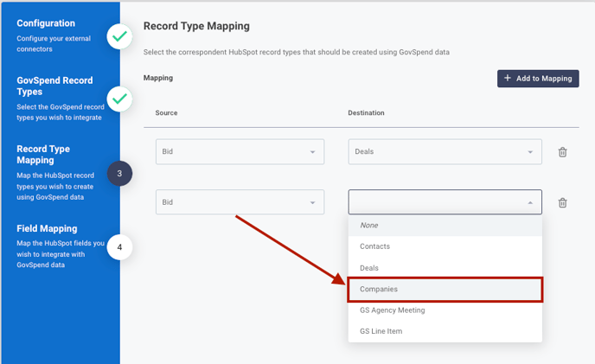Select step 4 circle in the sidebar
The height and width of the screenshot is (364, 595).
(x=119, y=247)
